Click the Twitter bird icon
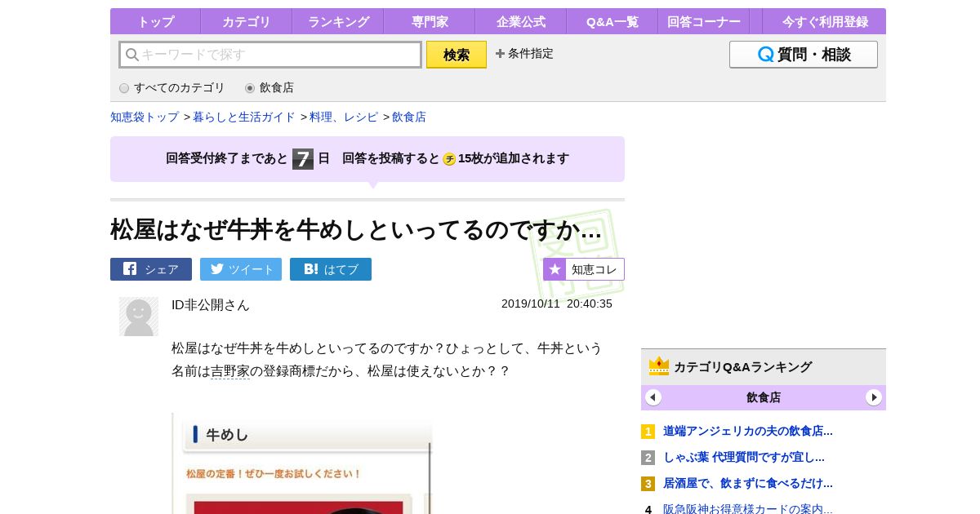980x514 pixels. (217, 268)
